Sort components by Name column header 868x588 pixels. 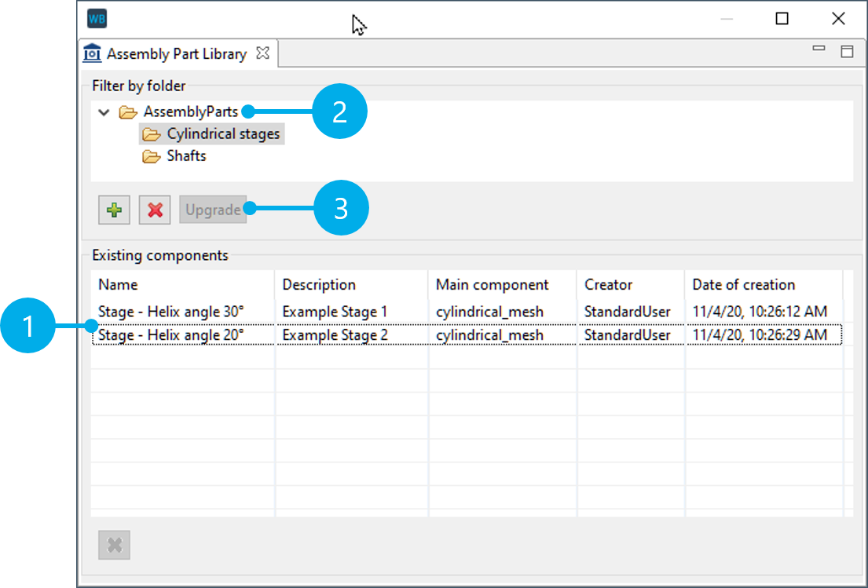point(118,285)
